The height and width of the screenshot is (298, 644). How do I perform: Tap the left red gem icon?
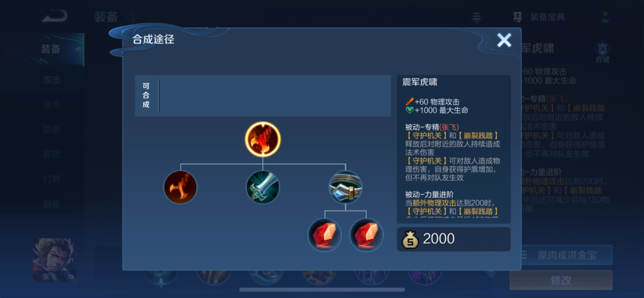click(x=324, y=235)
